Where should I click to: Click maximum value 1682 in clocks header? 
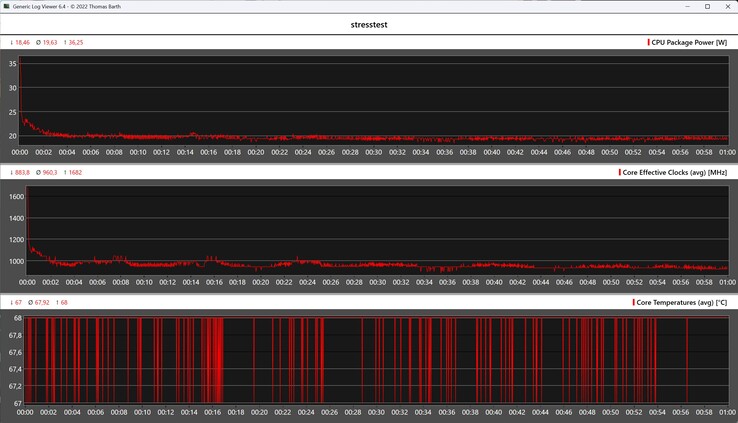(x=72, y=173)
